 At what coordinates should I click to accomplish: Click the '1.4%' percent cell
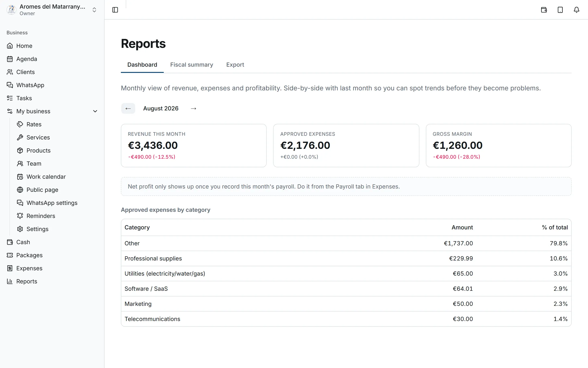561,319
